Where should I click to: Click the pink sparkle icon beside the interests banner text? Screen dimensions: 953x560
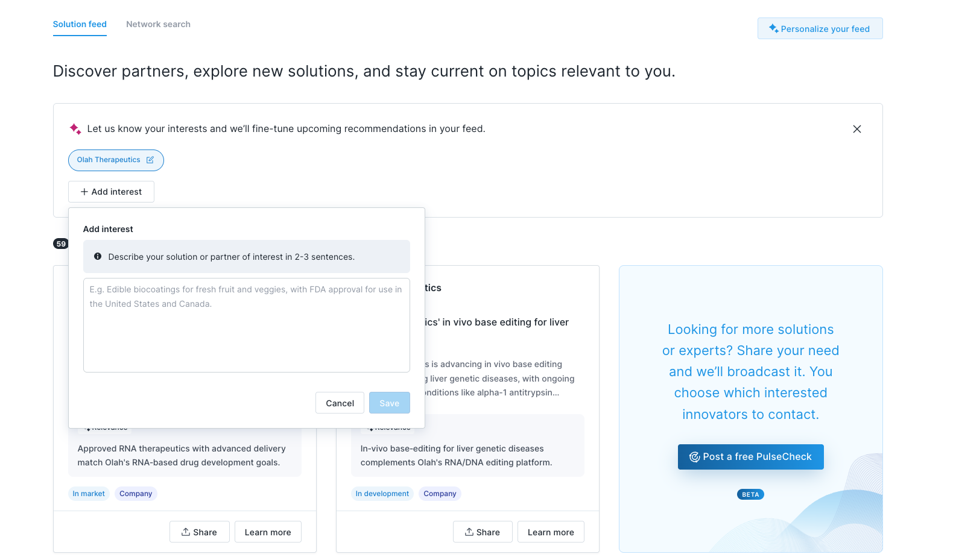75,128
